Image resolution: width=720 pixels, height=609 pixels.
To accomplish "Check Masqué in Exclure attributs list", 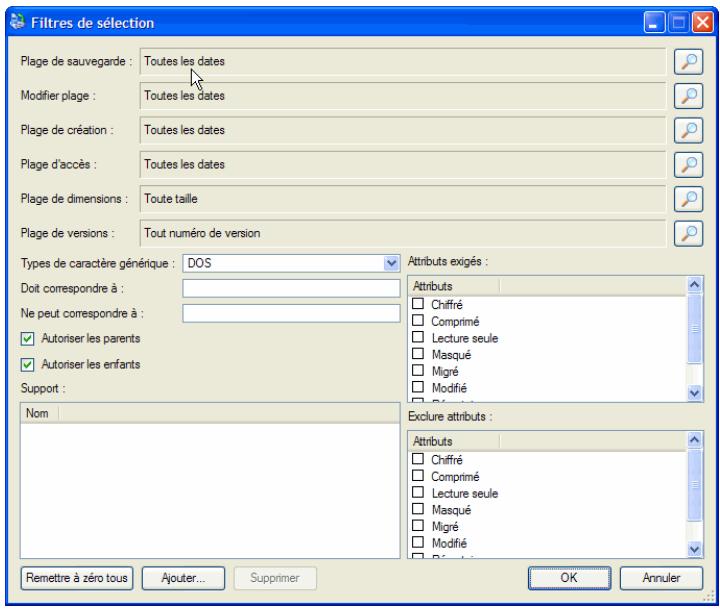I will [x=418, y=509].
